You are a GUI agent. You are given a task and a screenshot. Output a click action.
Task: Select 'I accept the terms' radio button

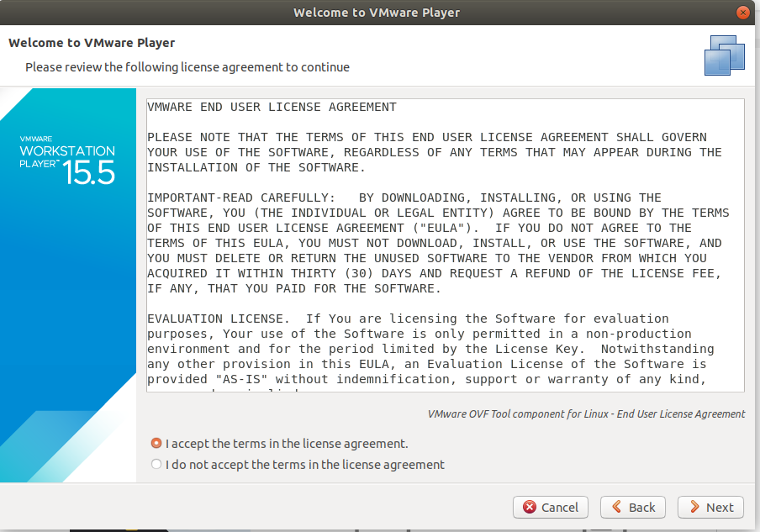pyautogui.click(x=156, y=444)
